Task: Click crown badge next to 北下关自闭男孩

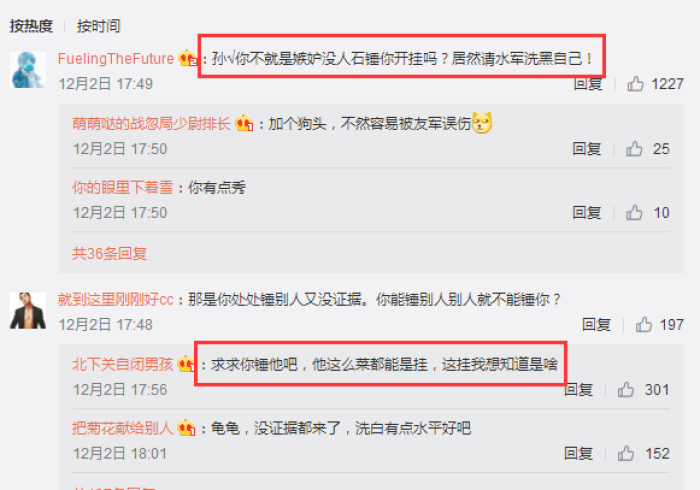Action: pos(186,364)
